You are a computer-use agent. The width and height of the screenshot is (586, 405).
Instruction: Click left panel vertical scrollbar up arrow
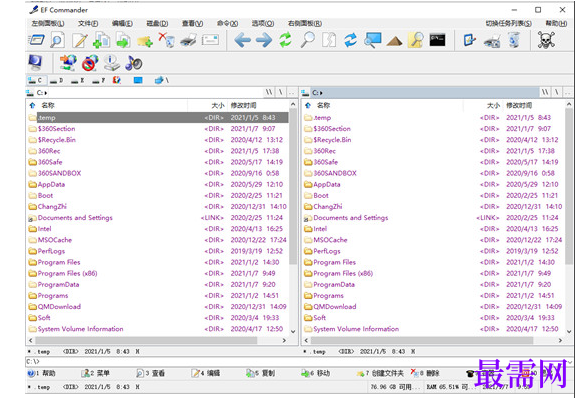tap(293, 105)
